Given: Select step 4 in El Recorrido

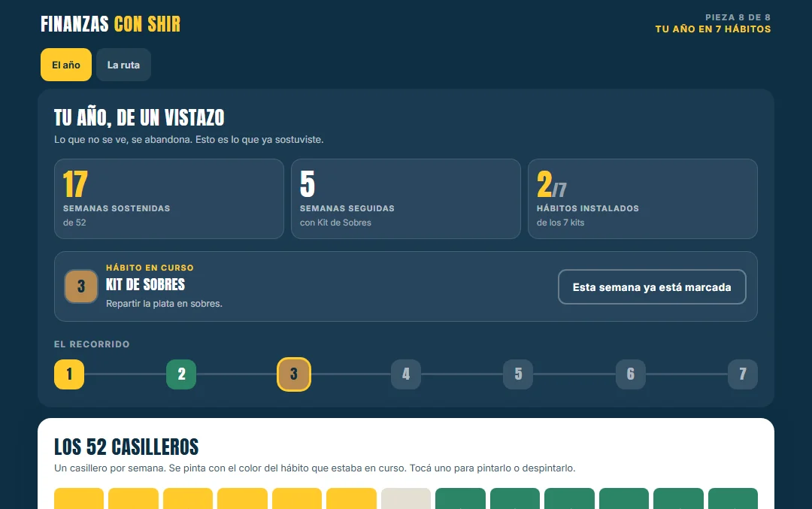Looking at the screenshot, I should coord(406,374).
